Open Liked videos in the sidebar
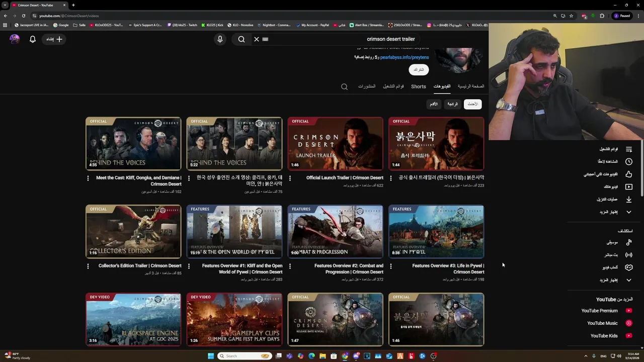 point(608,174)
